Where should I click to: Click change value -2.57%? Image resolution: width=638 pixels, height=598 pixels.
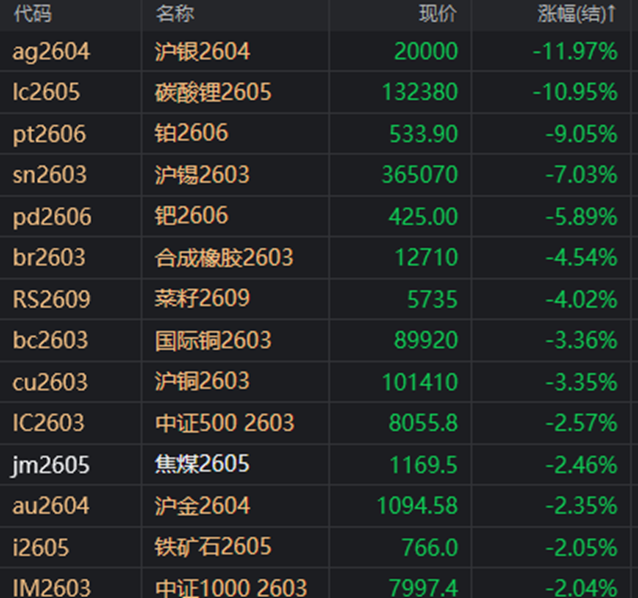581,423
